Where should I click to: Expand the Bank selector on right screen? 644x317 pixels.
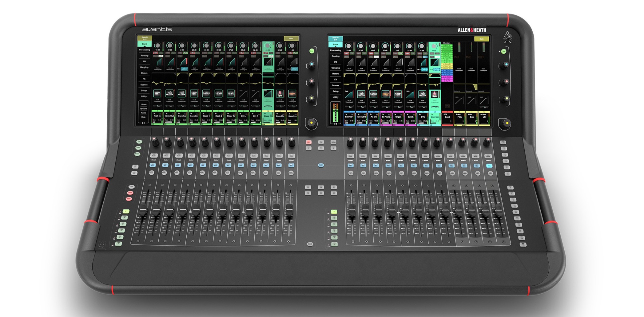click(335, 45)
